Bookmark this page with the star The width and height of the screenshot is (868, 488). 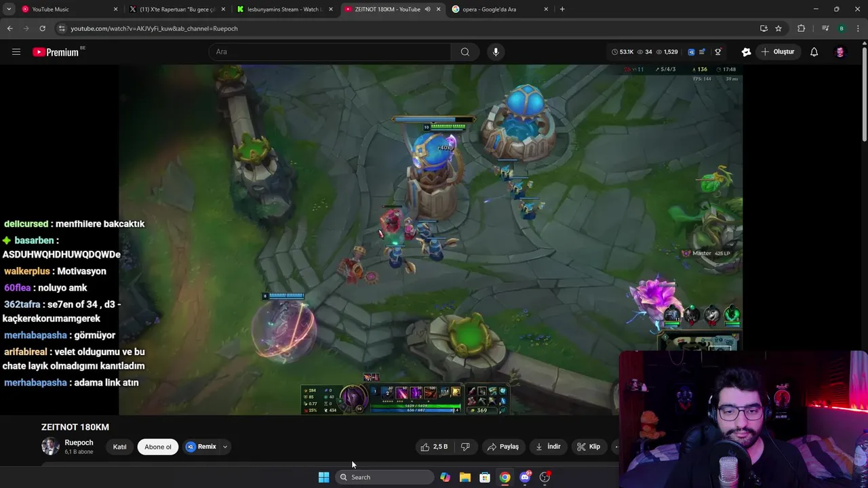[x=778, y=28]
